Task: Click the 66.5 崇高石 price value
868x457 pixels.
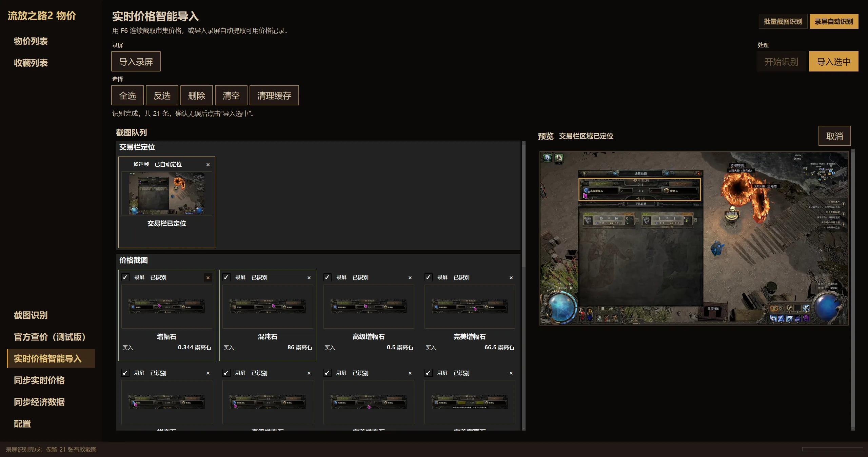Action: pyautogui.click(x=499, y=348)
